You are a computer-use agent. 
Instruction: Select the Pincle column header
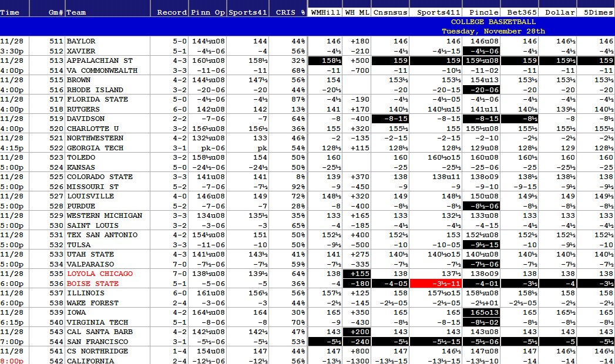481,12
